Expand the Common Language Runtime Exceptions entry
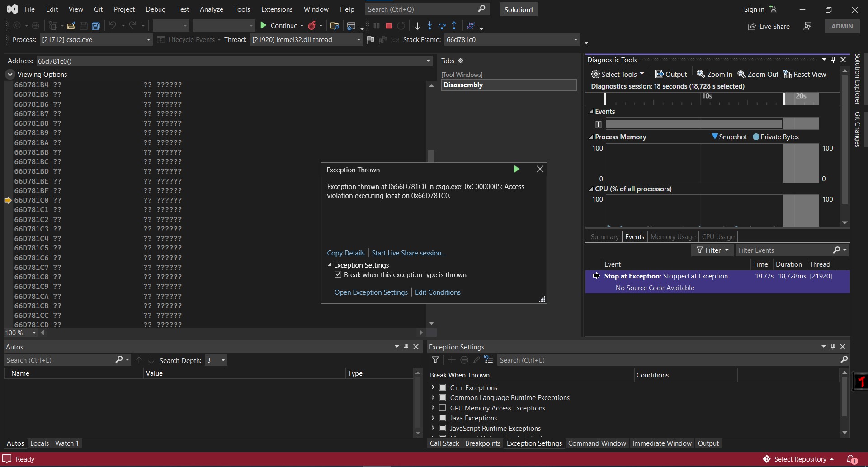Image resolution: width=868 pixels, height=467 pixels. 433,398
